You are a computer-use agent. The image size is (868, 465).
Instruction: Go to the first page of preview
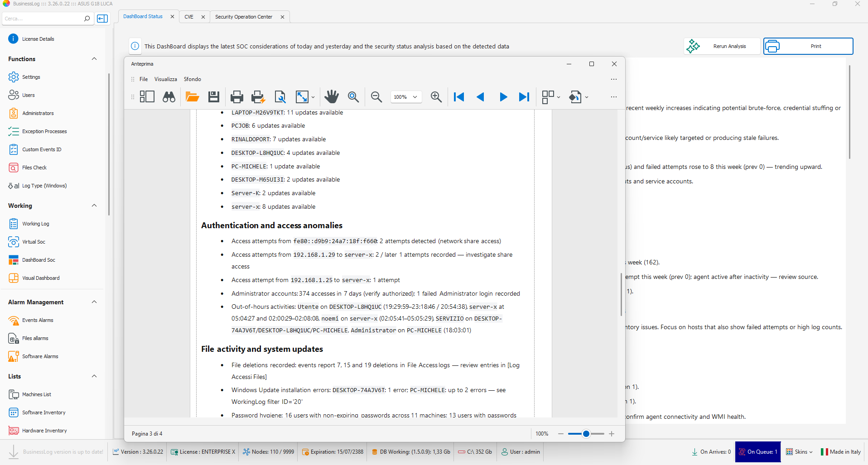tap(459, 97)
